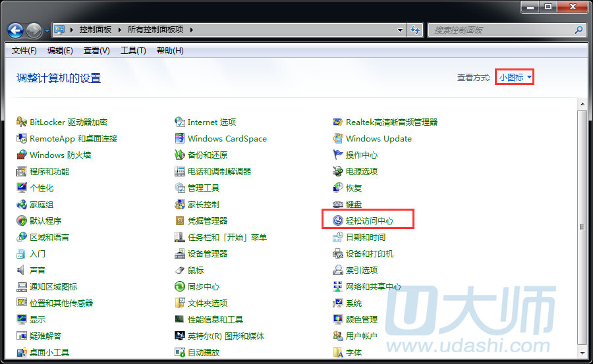Expand breadcrumb arrow before 控制面板
Screen dimensions: 593x364
(71, 30)
